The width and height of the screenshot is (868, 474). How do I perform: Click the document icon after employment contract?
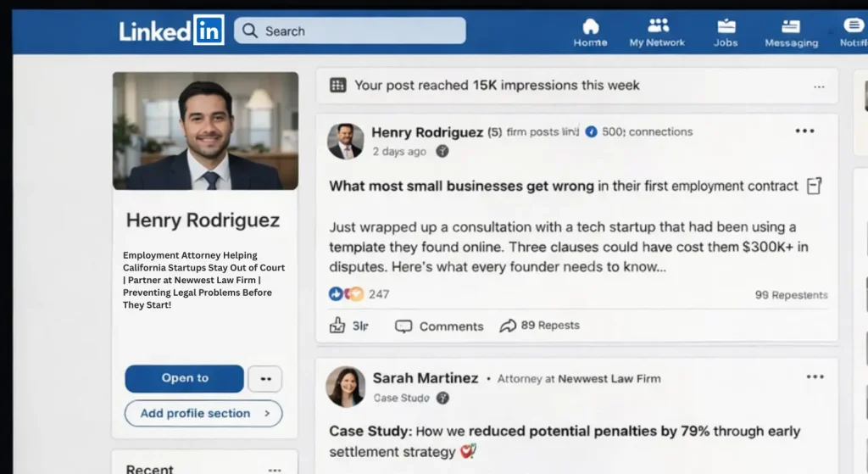click(814, 186)
